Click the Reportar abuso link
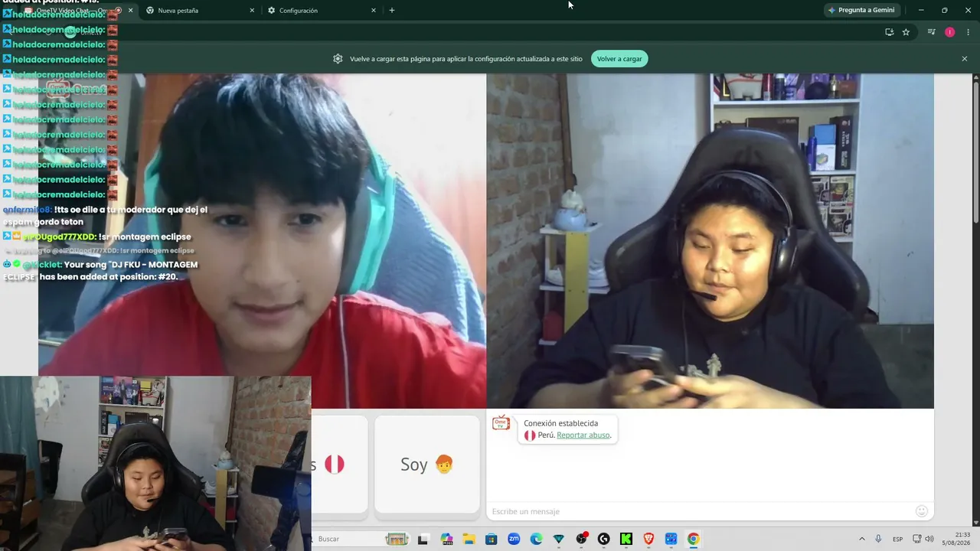Screen dimensions: 980x551 point(583,435)
